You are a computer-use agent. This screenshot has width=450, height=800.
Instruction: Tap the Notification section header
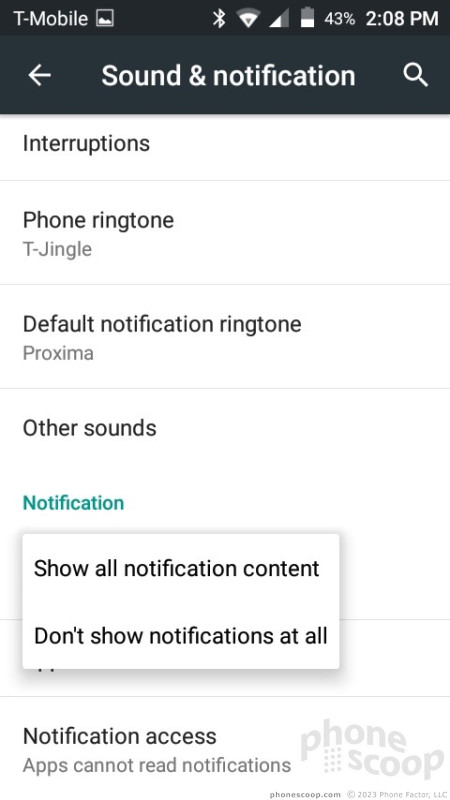(x=73, y=503)
